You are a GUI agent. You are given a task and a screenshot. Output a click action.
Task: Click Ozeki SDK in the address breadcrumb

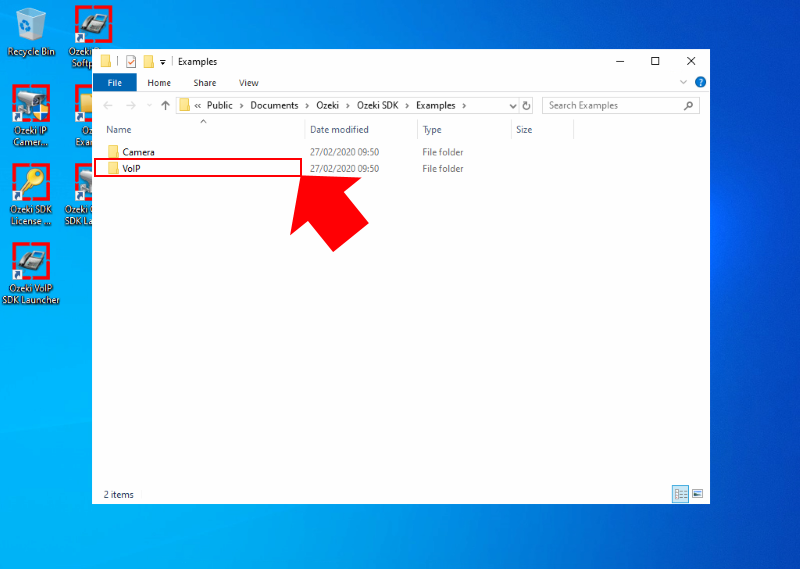click(x=378, y=106)
